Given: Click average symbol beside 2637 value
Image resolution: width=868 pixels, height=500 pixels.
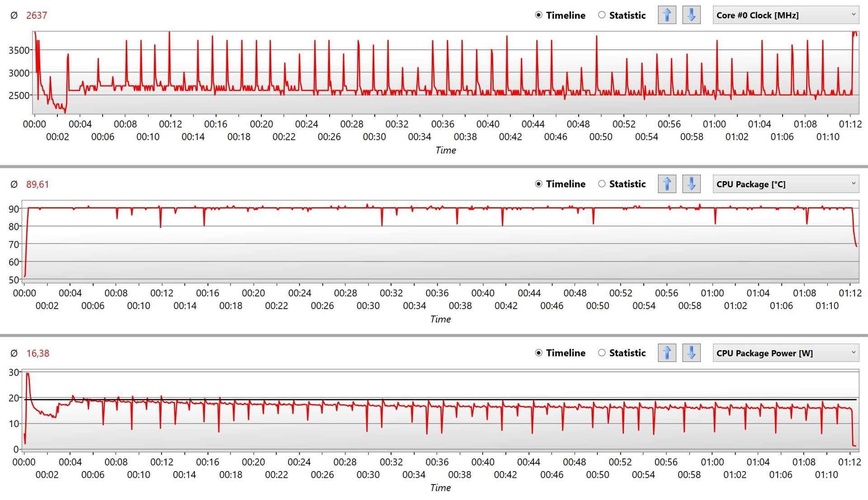Looking at the screenshot, I should pos(14,15).
